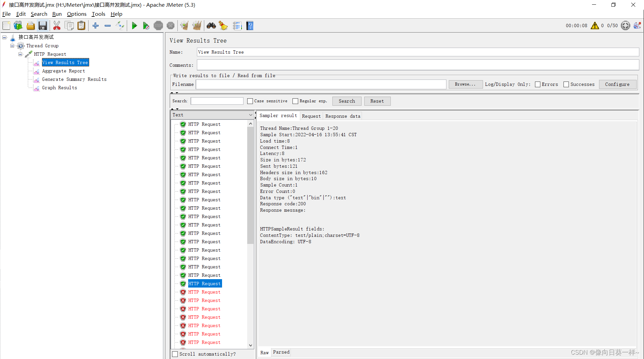Collapse the HTTP Request tree node
This screenshot has height=359, width=644.
(x=20, y=54)
